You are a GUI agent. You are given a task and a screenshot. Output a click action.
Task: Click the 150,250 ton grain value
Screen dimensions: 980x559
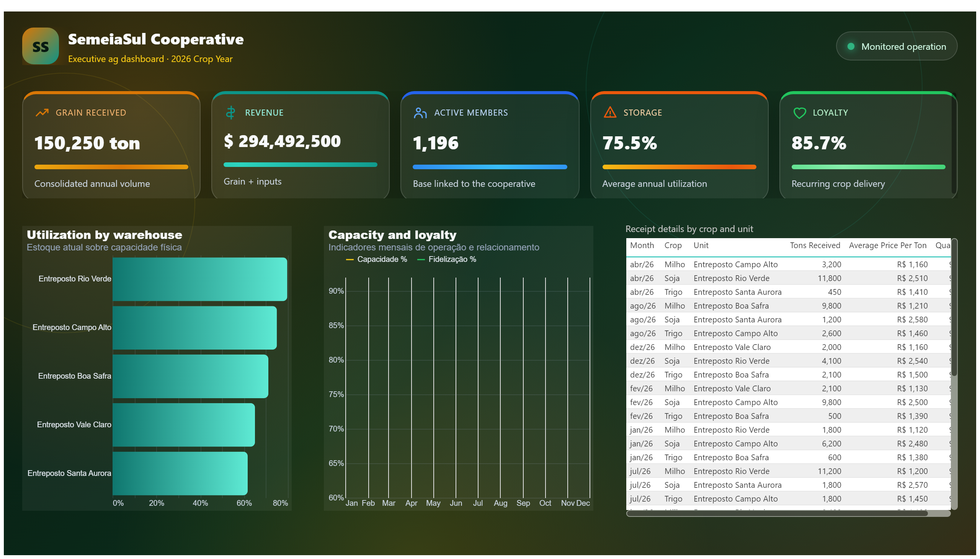[87, 143]
